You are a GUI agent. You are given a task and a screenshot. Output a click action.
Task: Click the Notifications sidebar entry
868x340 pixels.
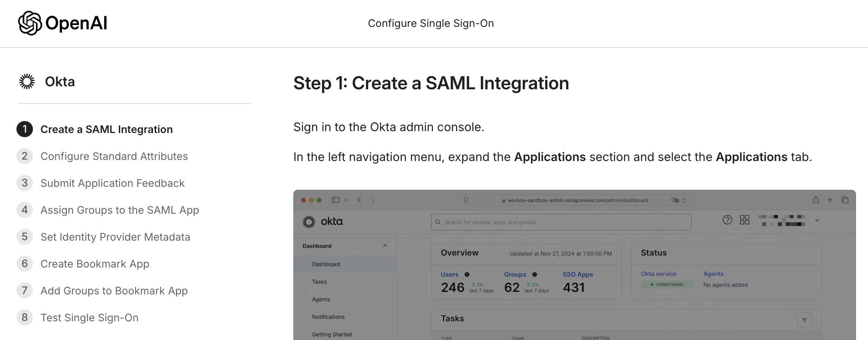328,316
